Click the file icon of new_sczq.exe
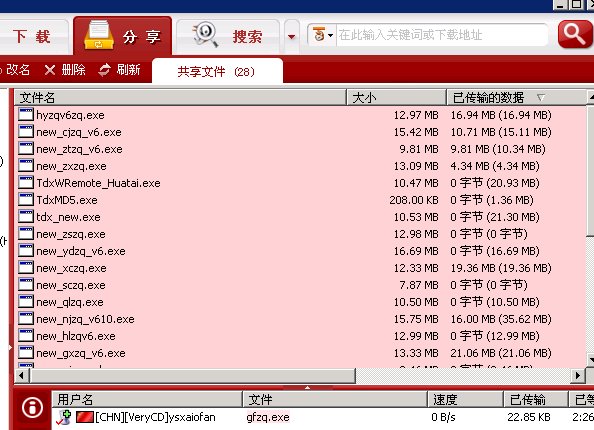The height and width of the screenshot is (430, 594). click(x=26, y=285)
